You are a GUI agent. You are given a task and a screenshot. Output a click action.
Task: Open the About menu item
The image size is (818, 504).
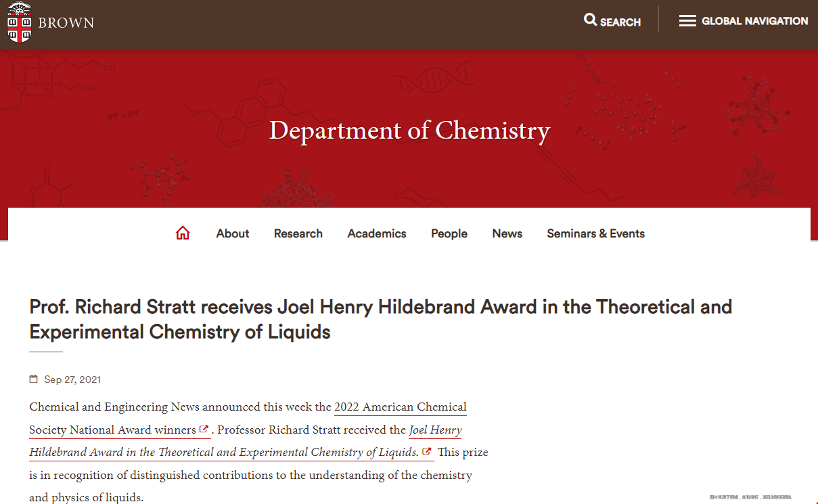[233, 233]
